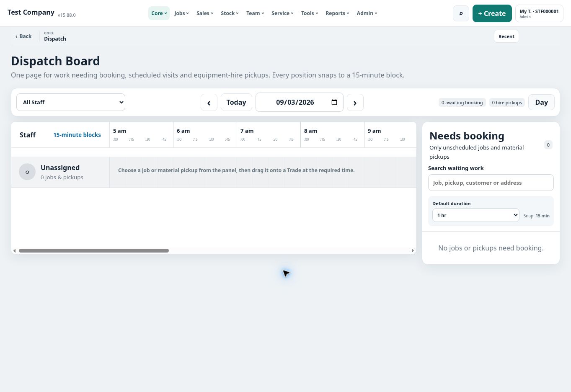
Task: Click the + Create button
Action: point(492,13)
